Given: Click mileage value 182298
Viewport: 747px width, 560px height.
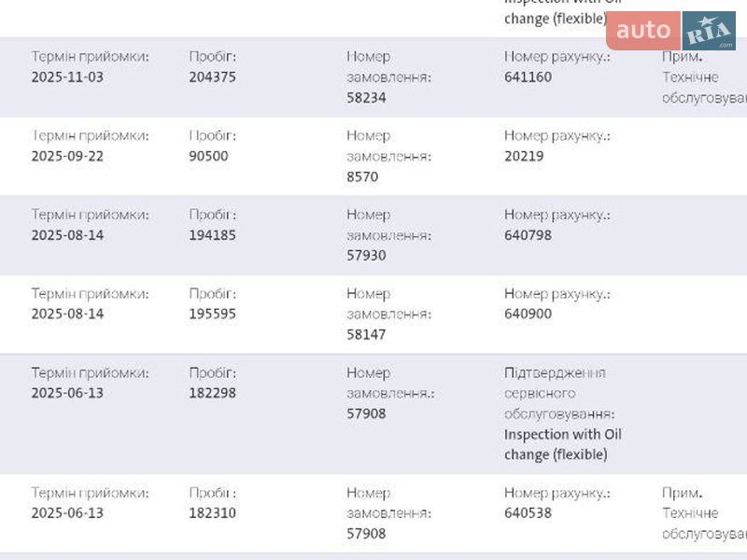Looking at the screenshot, I should (x=213, y=393).
